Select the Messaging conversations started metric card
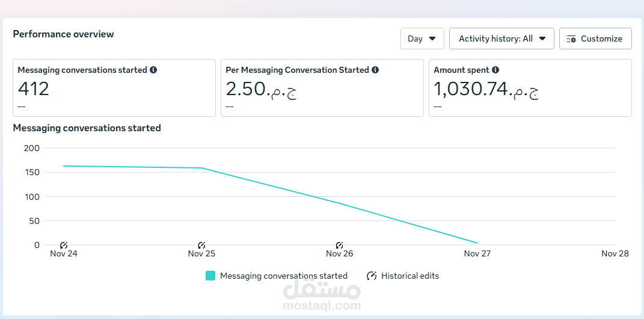The height and width of the screenshot is (319, 644). 114,88
